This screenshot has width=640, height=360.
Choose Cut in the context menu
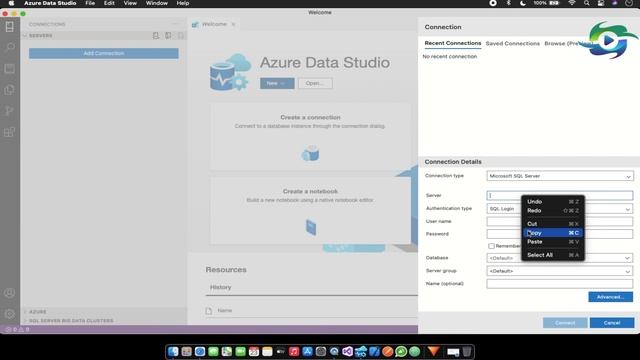(x=553, y=224)
